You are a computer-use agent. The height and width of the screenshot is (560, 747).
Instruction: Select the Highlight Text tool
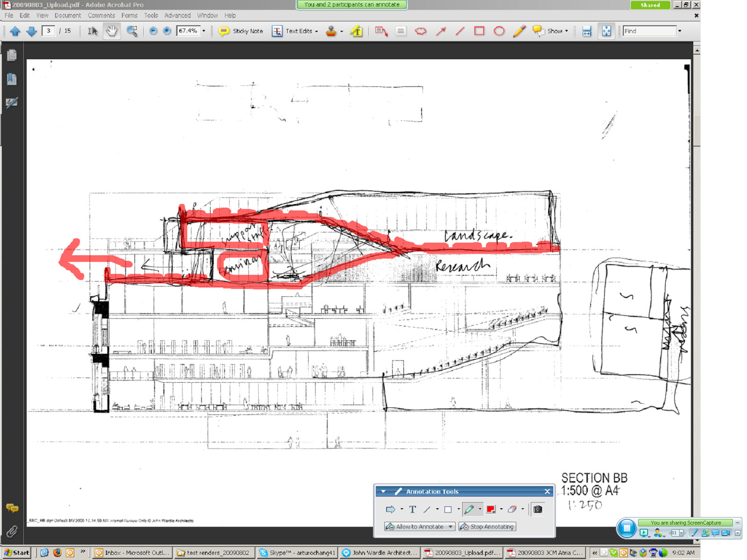[x=357, y=31]
